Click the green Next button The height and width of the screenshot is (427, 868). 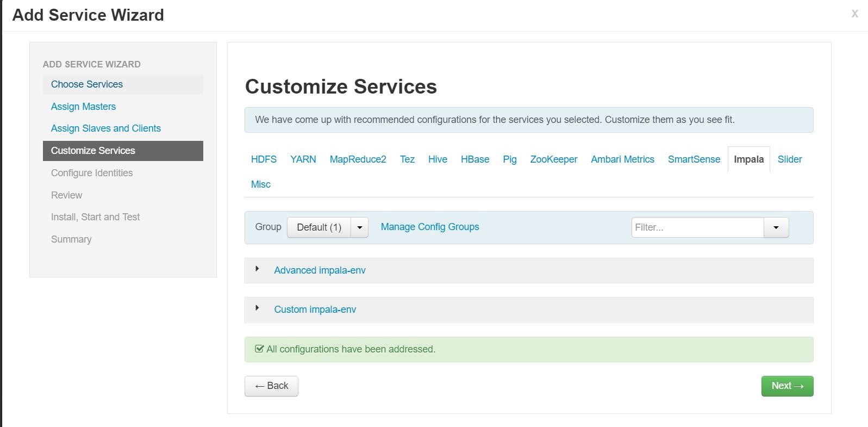tap(787, 386)
